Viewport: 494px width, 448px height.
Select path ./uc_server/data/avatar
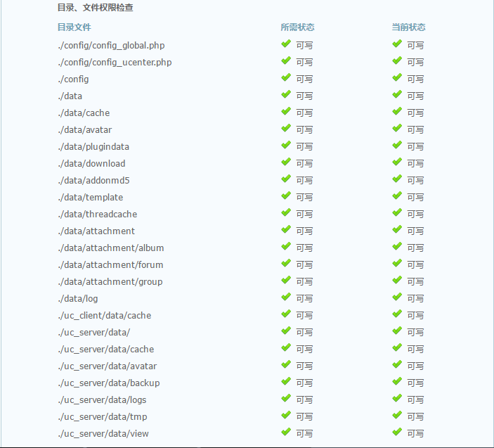coord(107,366)
